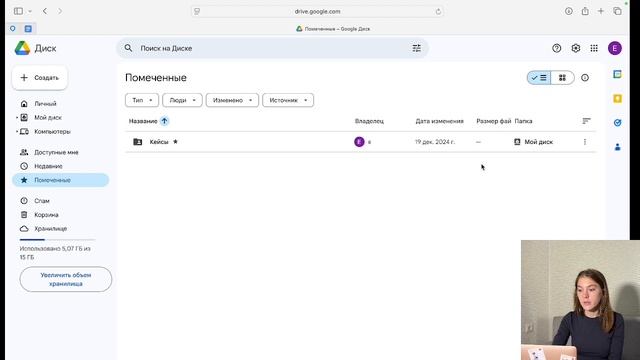640x360 pixels.
Task: Go forward in Safari
Action: tap(60, 11)
